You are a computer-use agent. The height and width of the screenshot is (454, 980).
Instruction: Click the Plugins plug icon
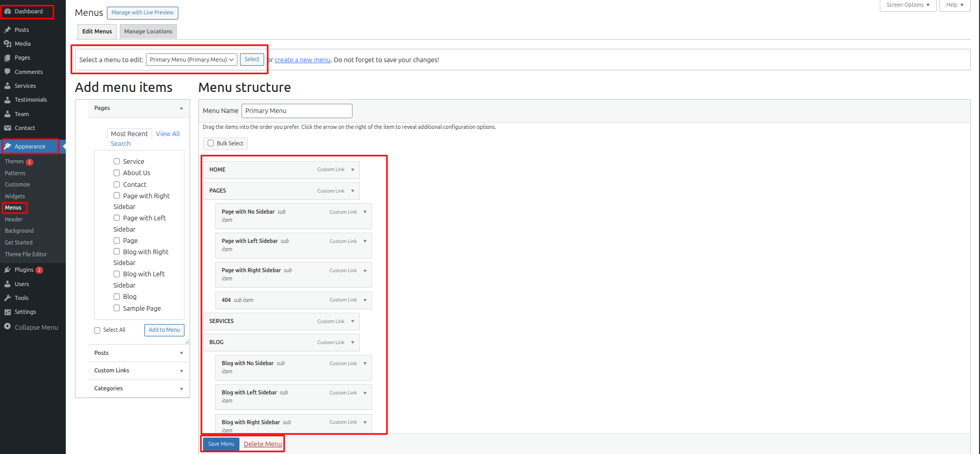point(8,270)
